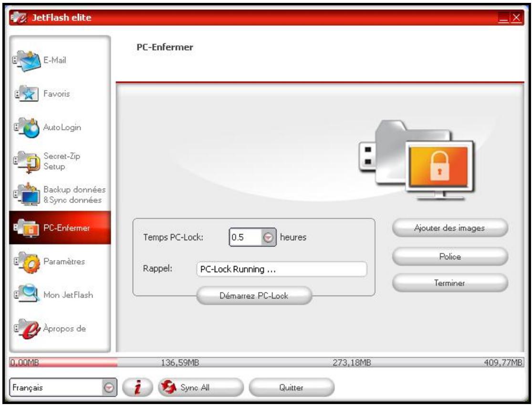Click the Secret-Zip clamp icon
This screenshot has height=405, width=532.
(26, 161)
